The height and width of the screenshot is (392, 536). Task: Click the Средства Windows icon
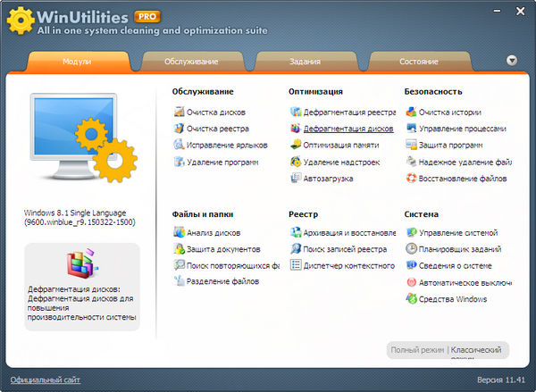(411, 299)
